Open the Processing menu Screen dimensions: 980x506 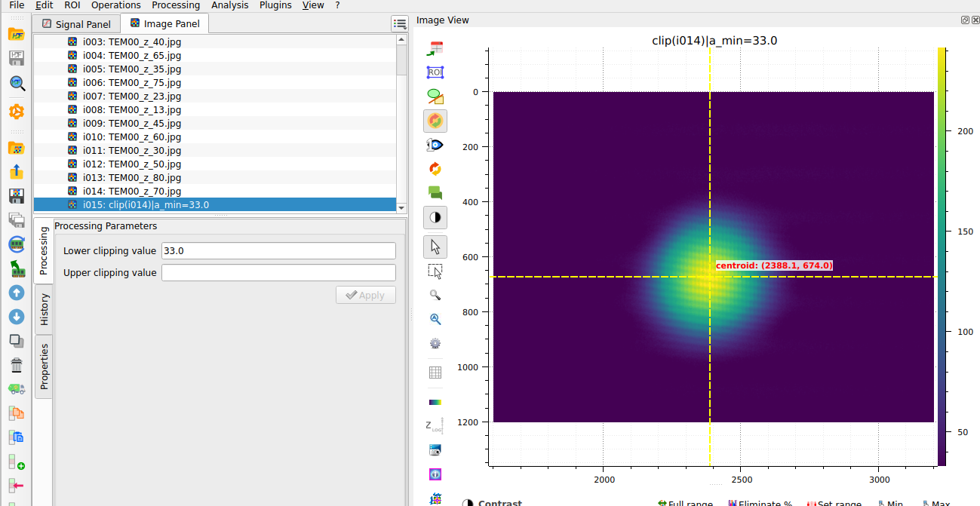pos(176,5)
